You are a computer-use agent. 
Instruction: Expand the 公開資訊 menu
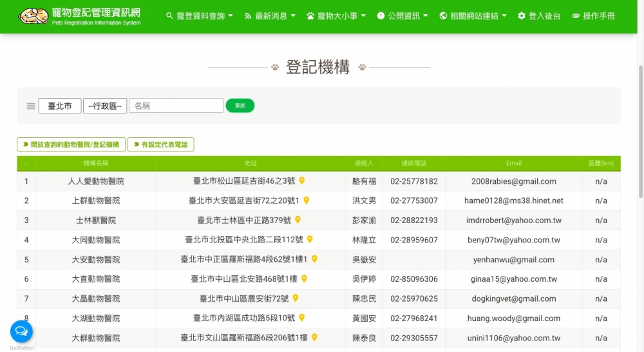pyautogui.click(x=402, y=16)
